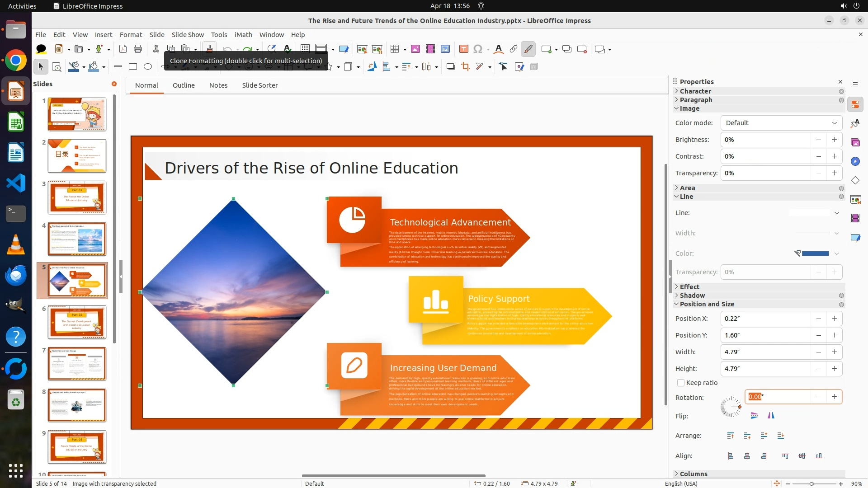Image resolution: width=868 pixels, height=488 pixels.
Task: Increase the Brightness value with plus
Action: [x=834, y=140]
